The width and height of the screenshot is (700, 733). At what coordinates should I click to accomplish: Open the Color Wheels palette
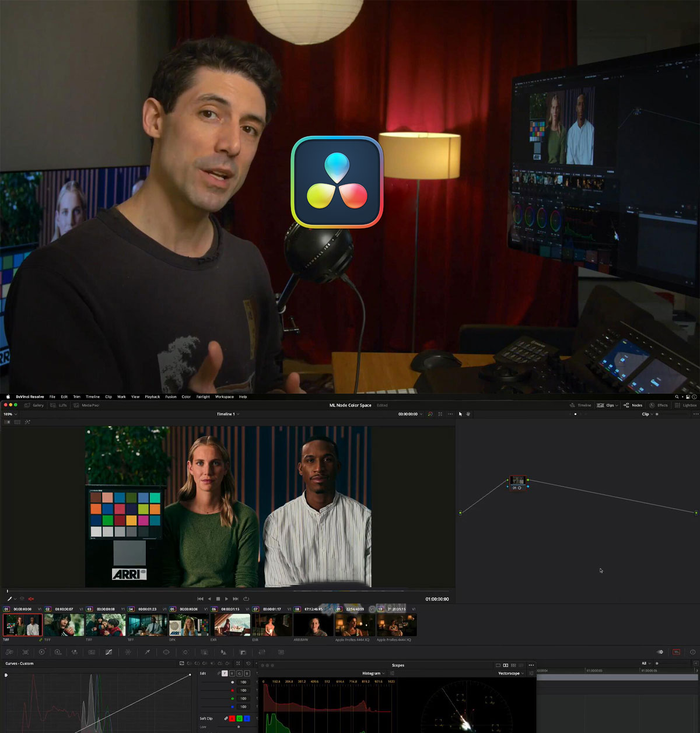[42, 652]
